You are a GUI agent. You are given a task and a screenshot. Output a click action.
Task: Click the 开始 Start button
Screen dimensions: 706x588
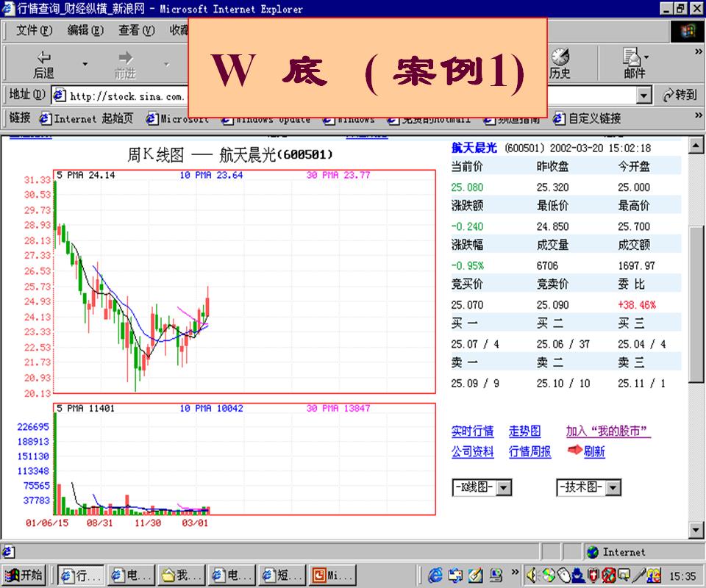point(24,575)
